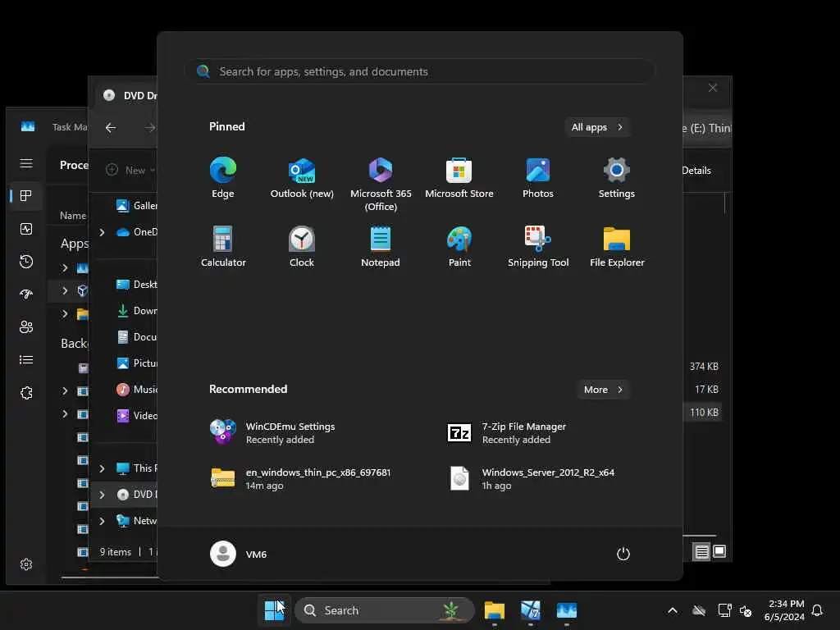Select the 374 KB file row
This screenshot has height=630, width=840.
(x=703, y=367)
